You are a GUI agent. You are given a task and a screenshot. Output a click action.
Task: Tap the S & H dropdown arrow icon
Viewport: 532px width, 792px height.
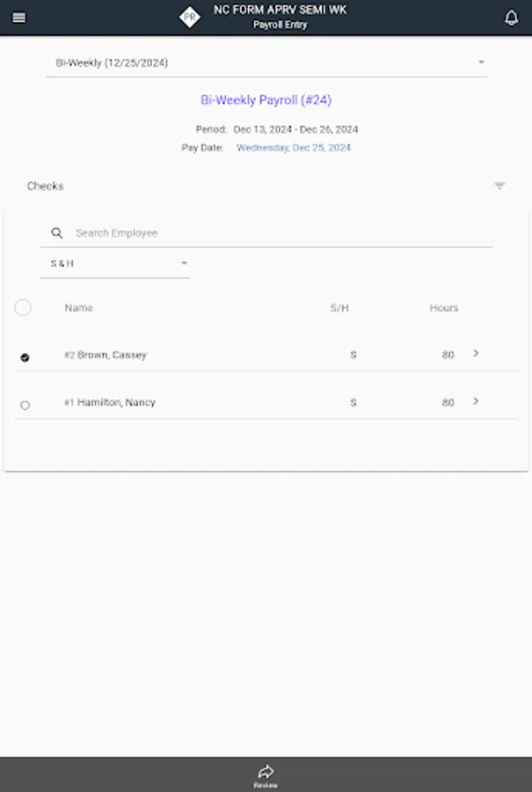click(184, 262)
